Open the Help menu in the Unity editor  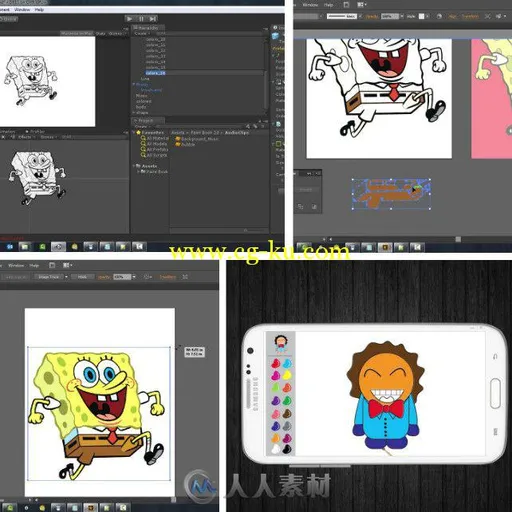tap(39, 10)
